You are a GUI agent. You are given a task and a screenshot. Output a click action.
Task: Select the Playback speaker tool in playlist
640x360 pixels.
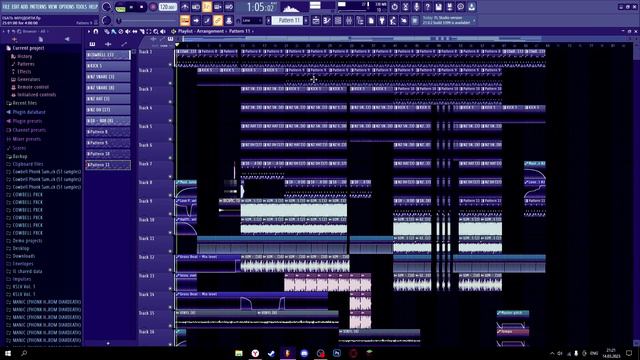coord(163,31)
